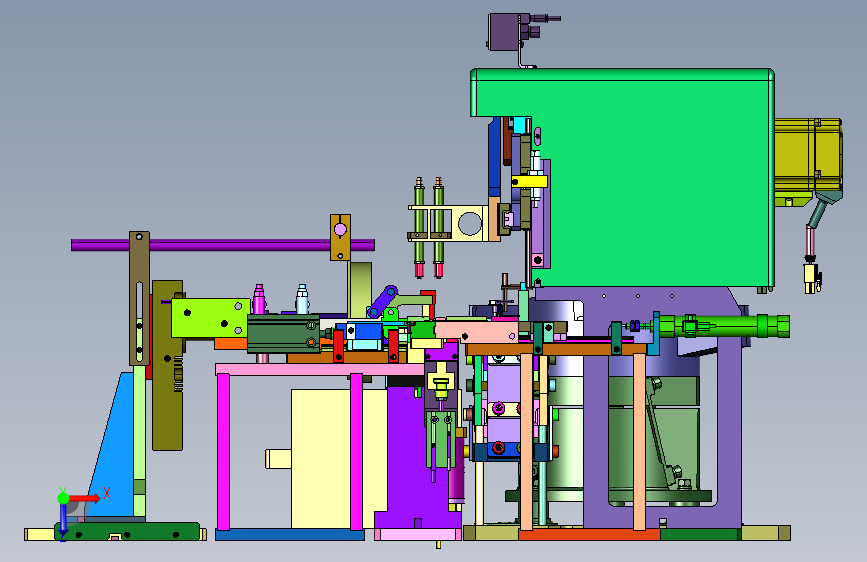Click the green origin sphere of the triad
The height and width of the screenshot is (562, 867).
pos(64,498)
